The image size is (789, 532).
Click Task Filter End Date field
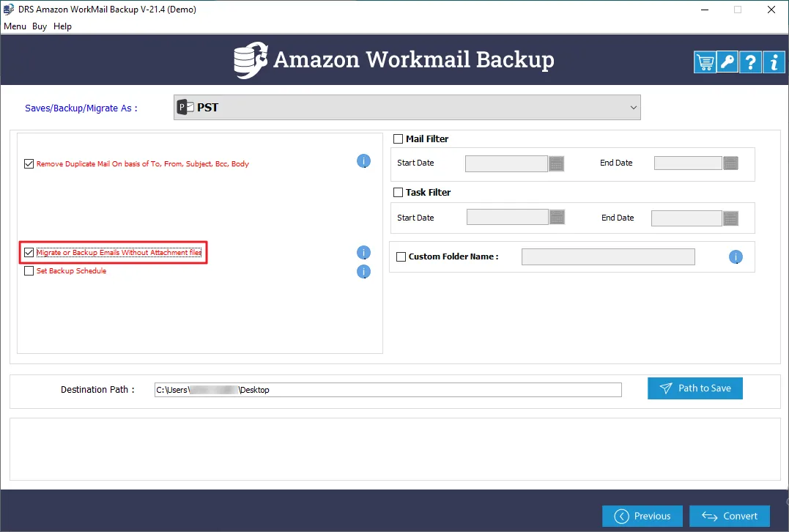tap(686, 218)
